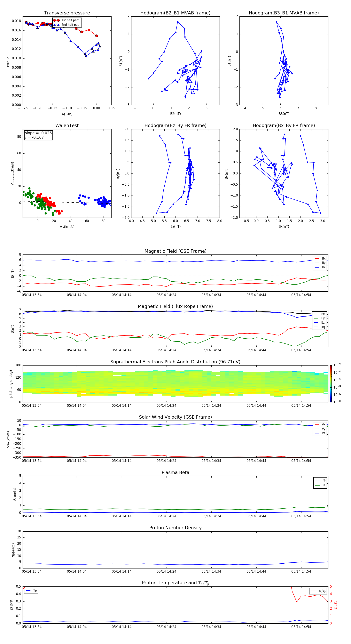The width and height of the screenshot is (351, 644).
Task: Click the "Bx(nT)" x-axis label
Action: (x=284, y=227)
